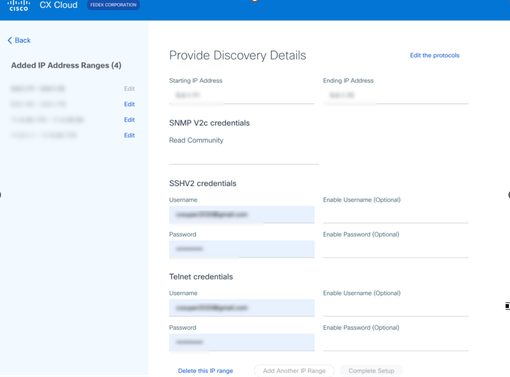The image size is (510, 377).
Task: Click the Telnet Password field
Action: pyautogui.click(x=242, y=342)
